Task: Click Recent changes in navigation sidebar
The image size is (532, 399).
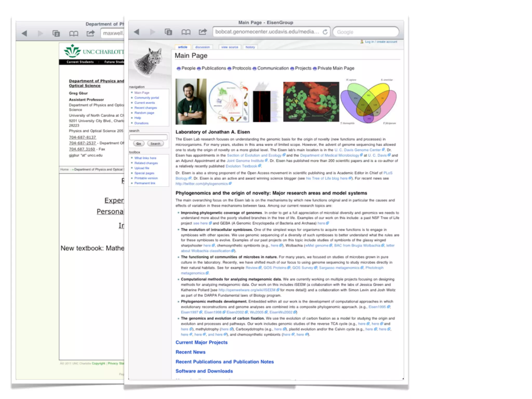Action: (x=145, y=108)
